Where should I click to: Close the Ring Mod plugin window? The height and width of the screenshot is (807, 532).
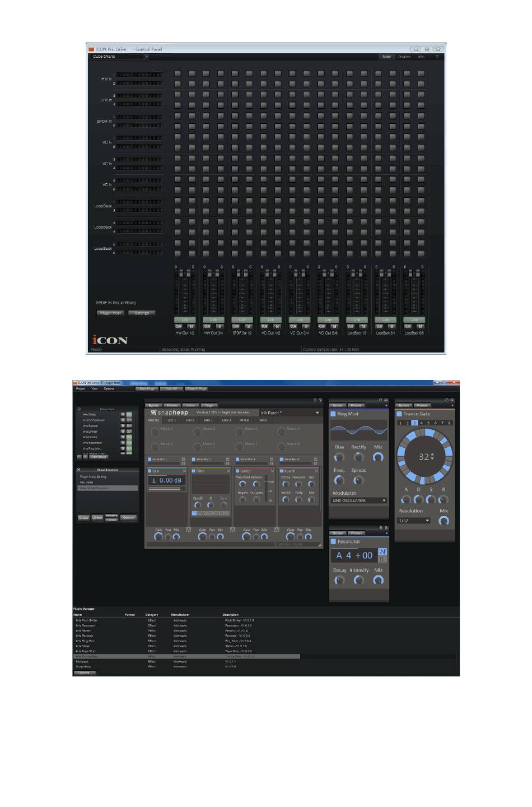point(386,400)
